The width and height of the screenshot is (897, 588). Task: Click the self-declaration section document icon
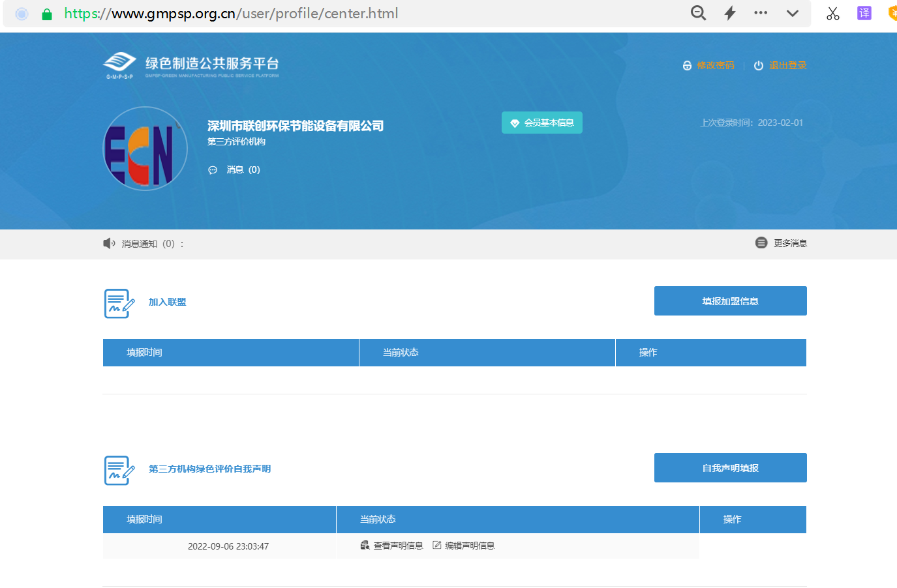pyautogui.click(x=119, y=471)
